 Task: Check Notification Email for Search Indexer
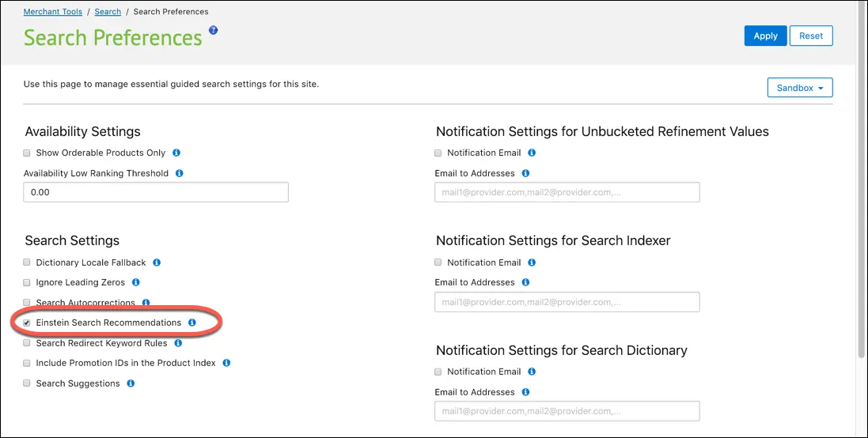438,262
